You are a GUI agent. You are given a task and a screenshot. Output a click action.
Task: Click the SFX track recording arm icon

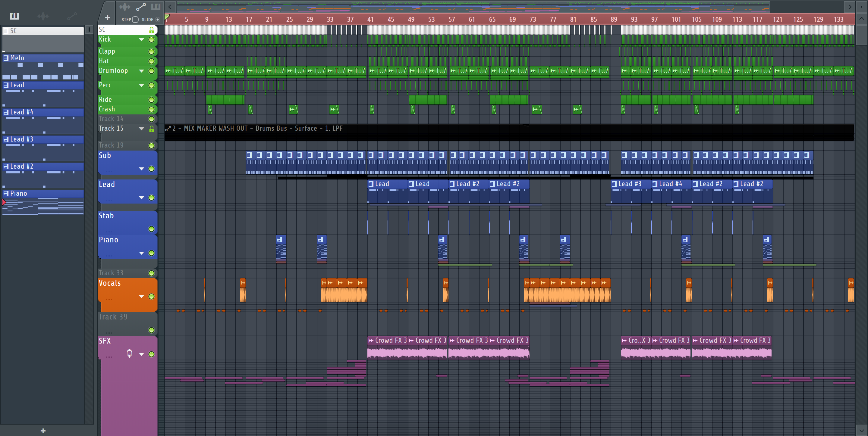(129, 353)
